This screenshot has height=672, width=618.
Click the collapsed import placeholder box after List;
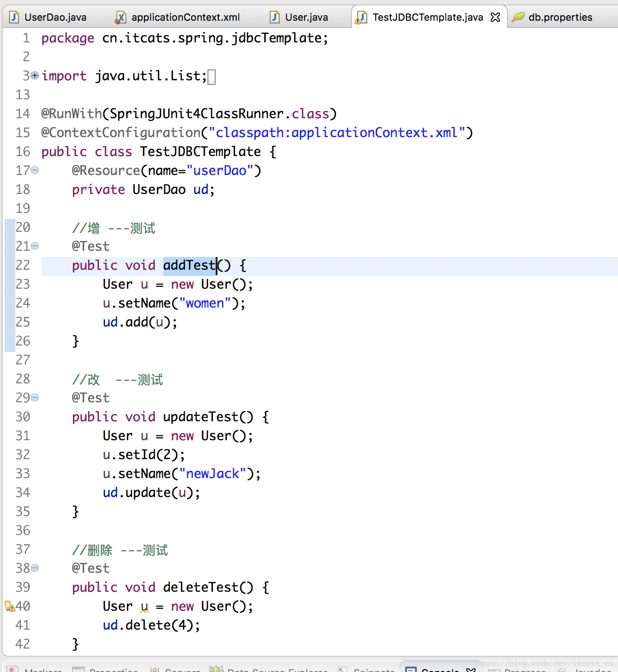tap(212, 77)
